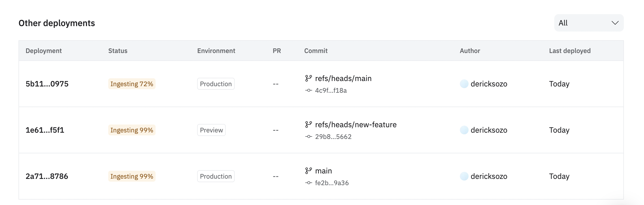
Task: Click the Production badge in the 5b11...0975 row
Action: [x=216, y=84]
